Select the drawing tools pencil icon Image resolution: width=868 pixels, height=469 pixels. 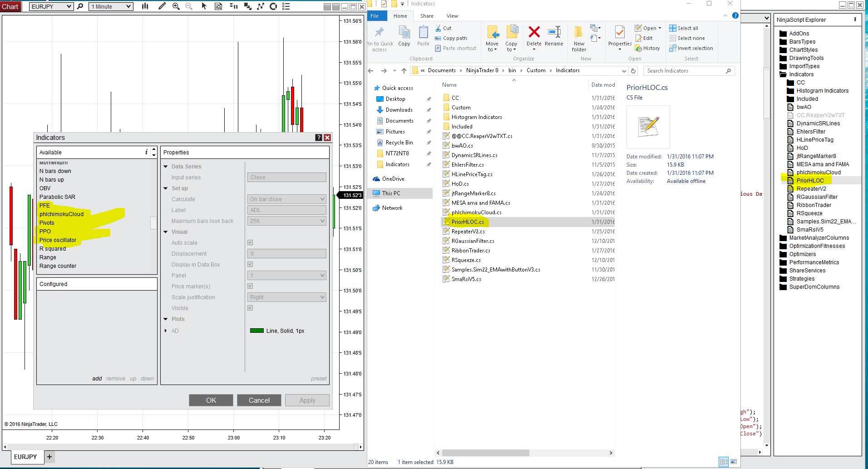click(x=162, y=6)
